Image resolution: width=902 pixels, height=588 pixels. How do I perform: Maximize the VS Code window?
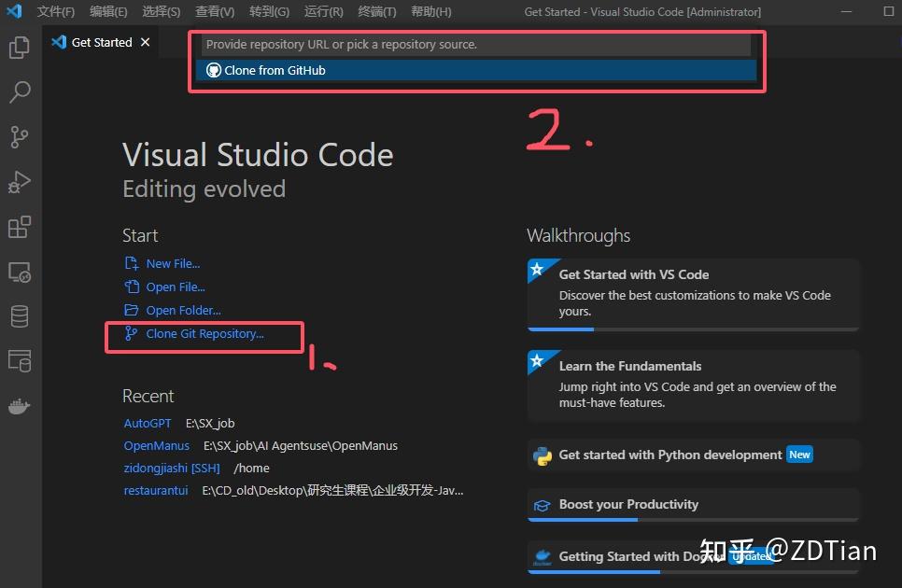point(889,11)
